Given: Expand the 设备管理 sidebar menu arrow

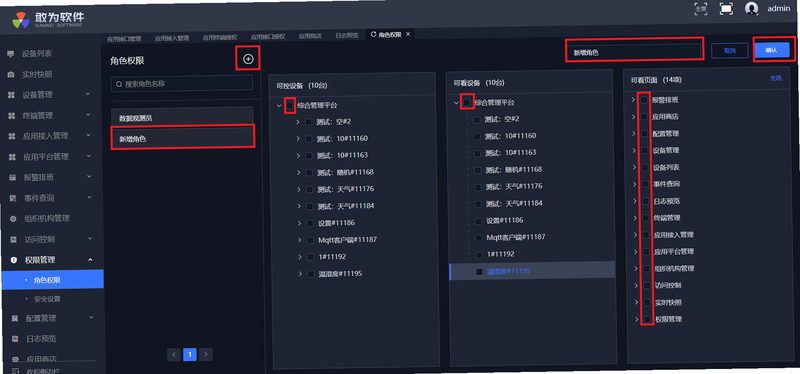Looking at the screenshot, I should coord(88,94).
